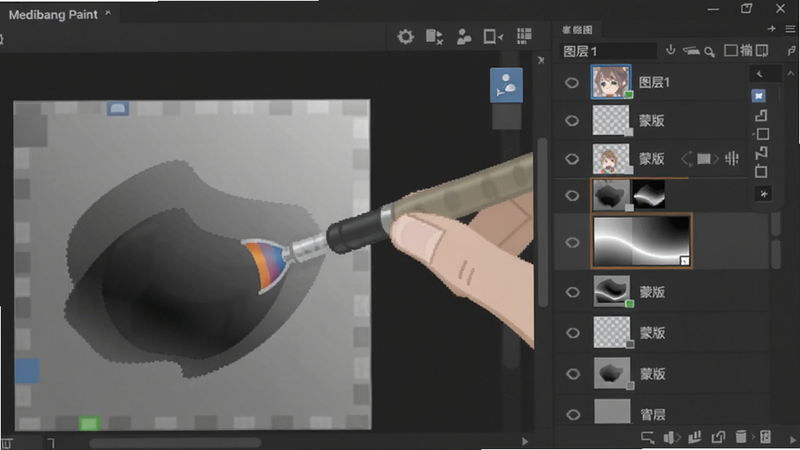Click the 3D box arrow icon in the bottom layer toolbar
This screenshot has height=450, width=800.
(x=671, y=437)
